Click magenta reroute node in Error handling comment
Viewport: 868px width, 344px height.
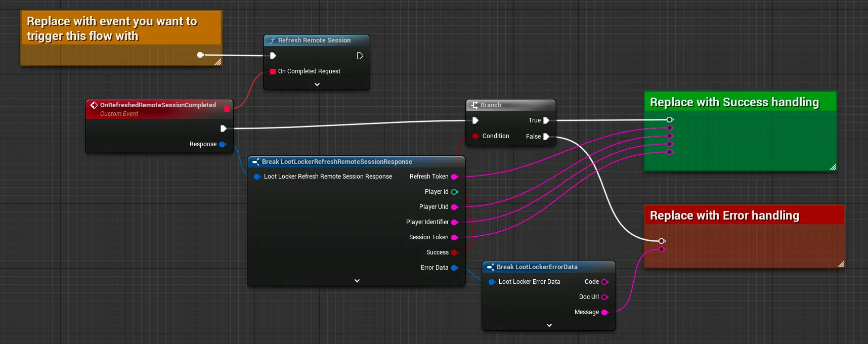click(662, 249)
